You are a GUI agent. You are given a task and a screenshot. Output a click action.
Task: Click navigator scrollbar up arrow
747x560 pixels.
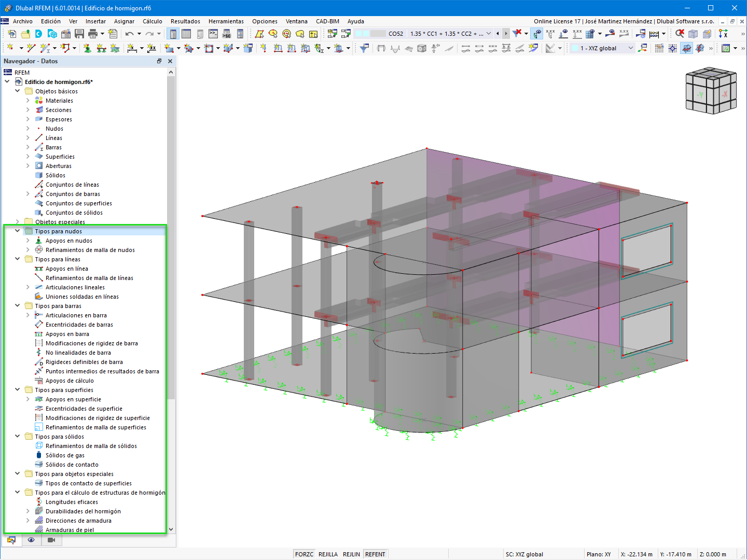(171, 73)
